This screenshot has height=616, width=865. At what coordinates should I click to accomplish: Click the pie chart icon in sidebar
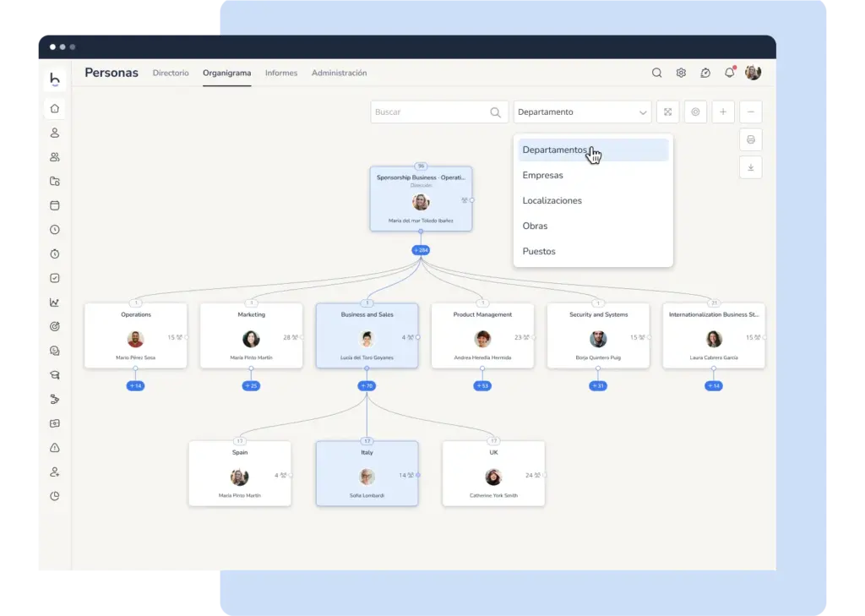(x=55, y=496)
